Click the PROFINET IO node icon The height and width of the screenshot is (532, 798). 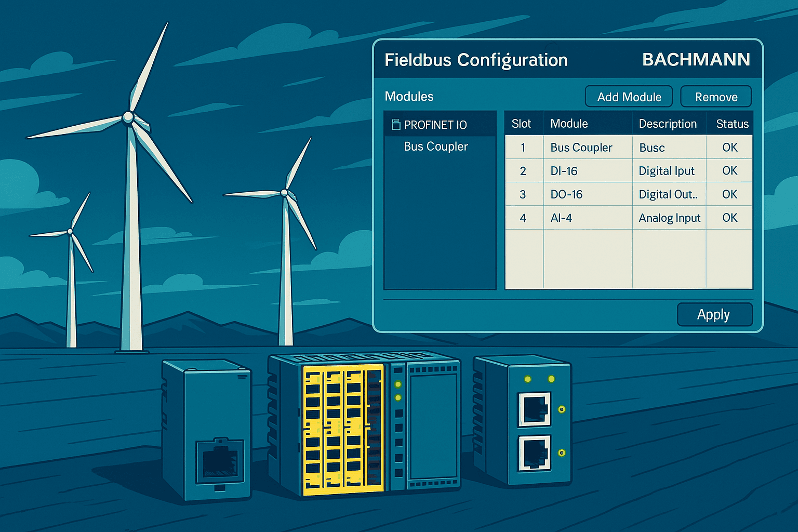pos(396,124)
